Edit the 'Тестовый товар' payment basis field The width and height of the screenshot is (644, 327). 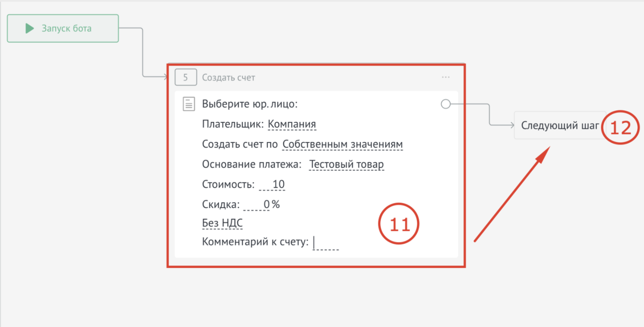346,164
